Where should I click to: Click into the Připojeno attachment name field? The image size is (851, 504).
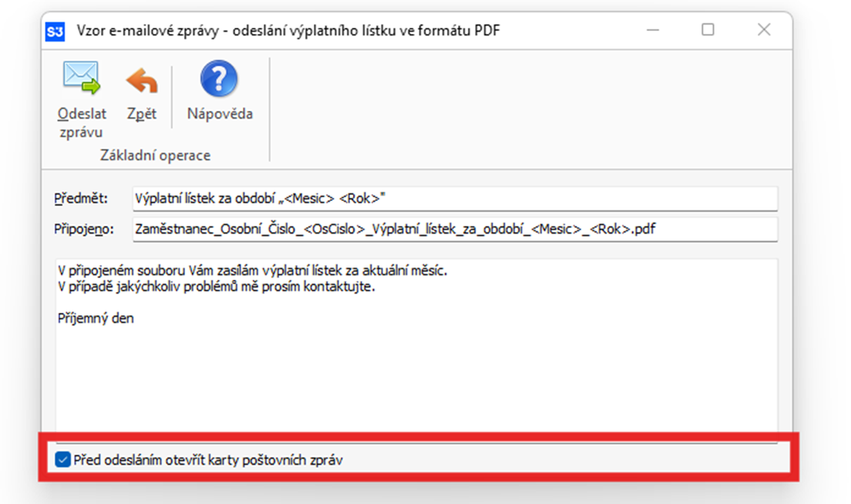click(x=455, y=229)
